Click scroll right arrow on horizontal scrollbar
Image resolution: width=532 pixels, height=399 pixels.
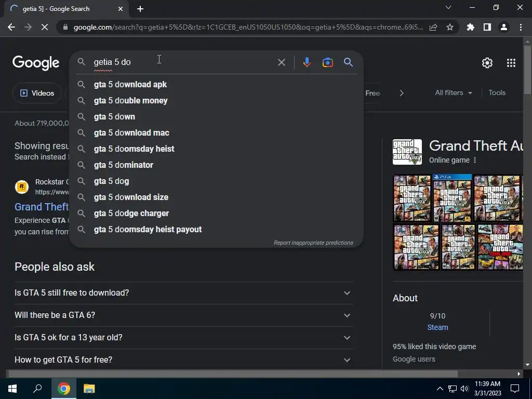(x=519, y=374)
